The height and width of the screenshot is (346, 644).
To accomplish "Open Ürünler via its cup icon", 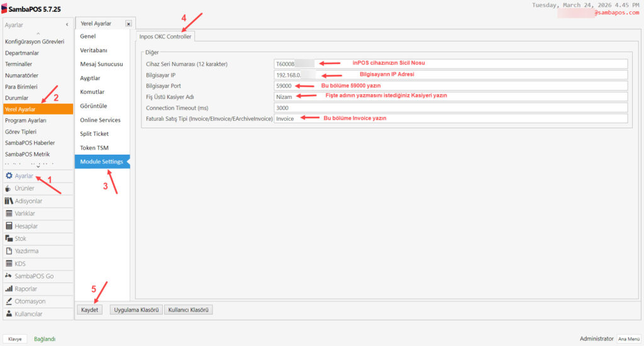I will tap(9, 188).
